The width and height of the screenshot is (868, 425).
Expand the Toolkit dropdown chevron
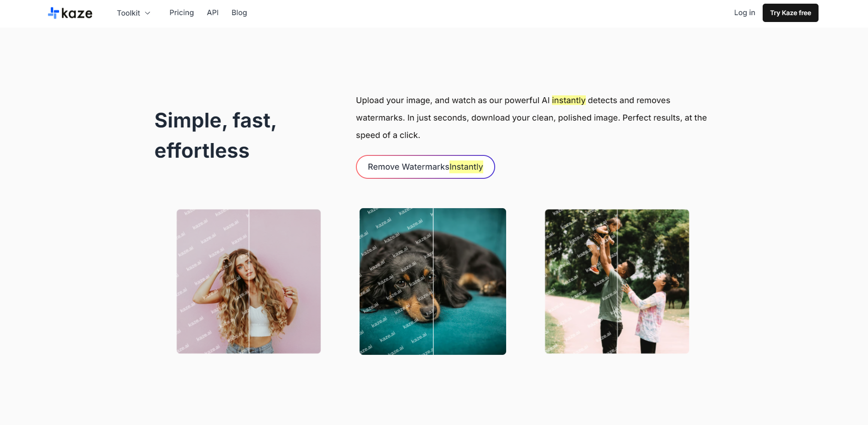click(x=147, y=13)
